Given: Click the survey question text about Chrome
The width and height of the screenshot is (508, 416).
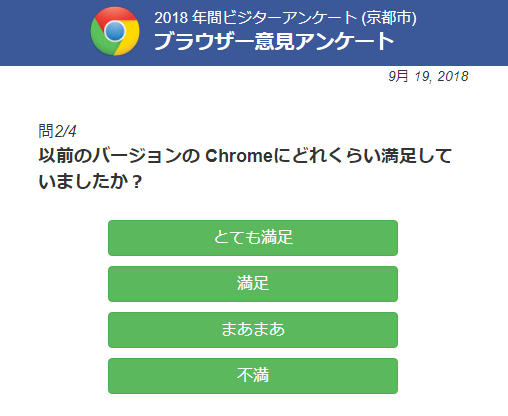Looking at the screenshot, I should tap(245, 169).
